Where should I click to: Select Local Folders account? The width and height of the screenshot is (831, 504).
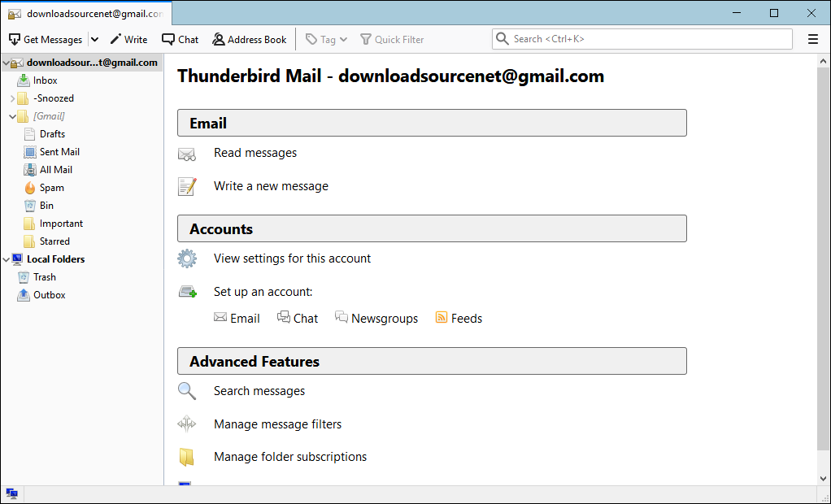click(55, 259)
